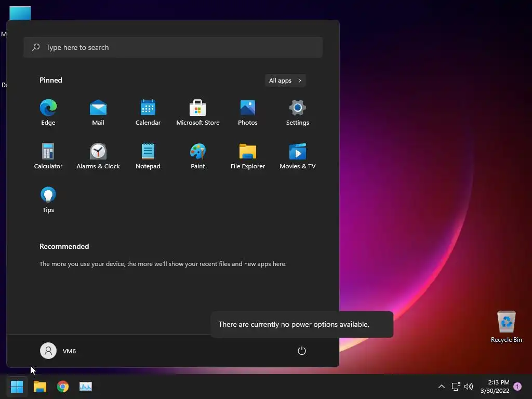Click the power button in Start menu

[x=302, y=351]
